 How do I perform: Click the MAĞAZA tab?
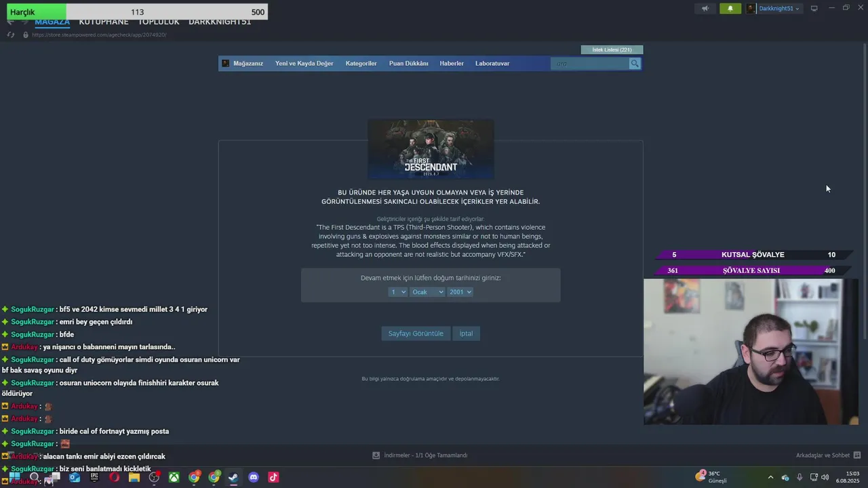[52, 22]
